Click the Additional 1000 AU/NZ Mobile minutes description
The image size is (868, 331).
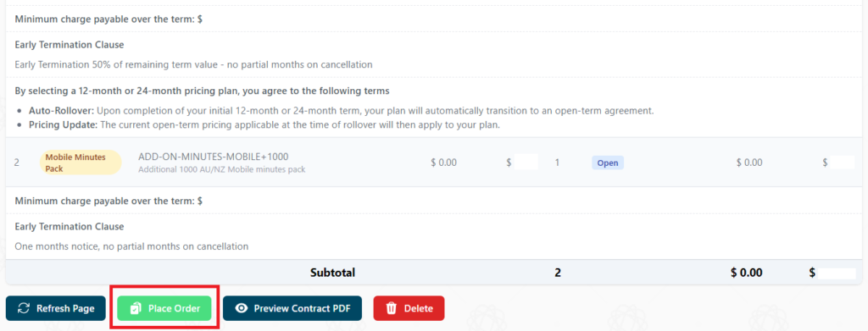point(221,169)
